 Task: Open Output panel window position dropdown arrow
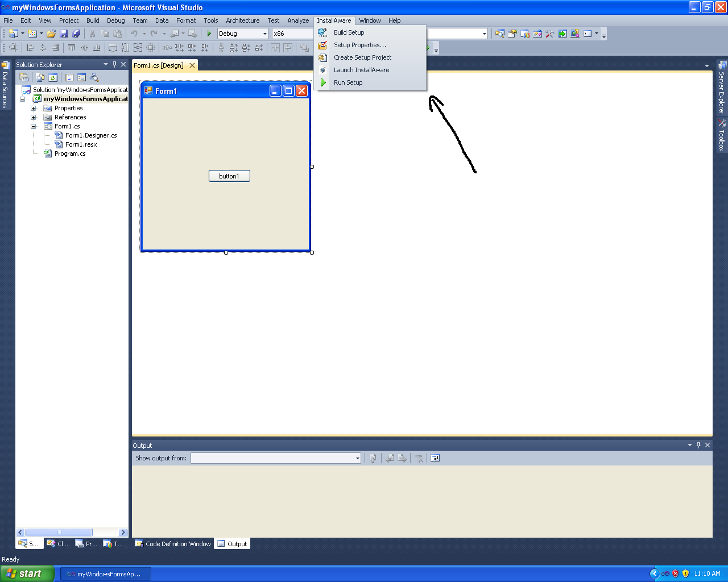tap(690, 445)
